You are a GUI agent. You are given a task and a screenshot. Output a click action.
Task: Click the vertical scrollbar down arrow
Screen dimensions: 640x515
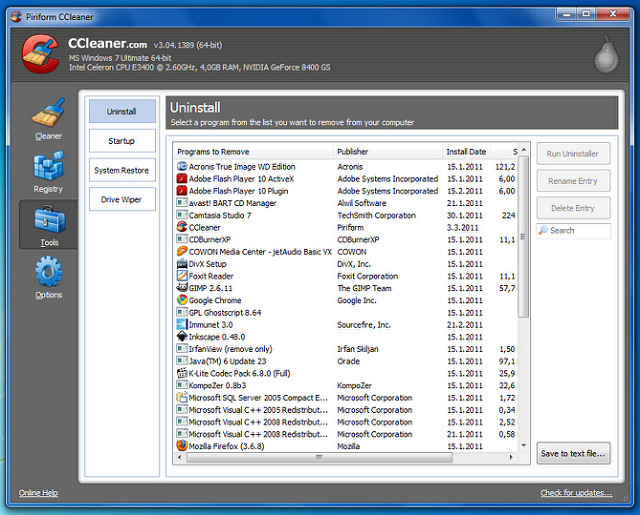[524, 445]
